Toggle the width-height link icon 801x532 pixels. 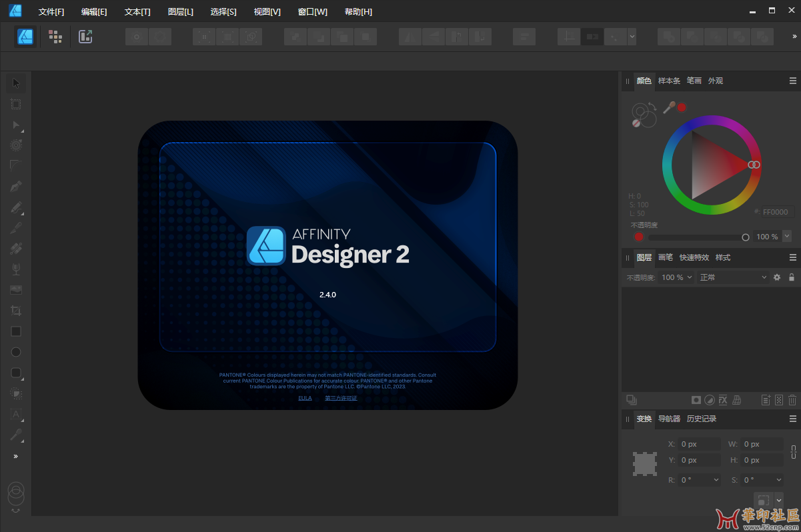[x=794, y=452]
